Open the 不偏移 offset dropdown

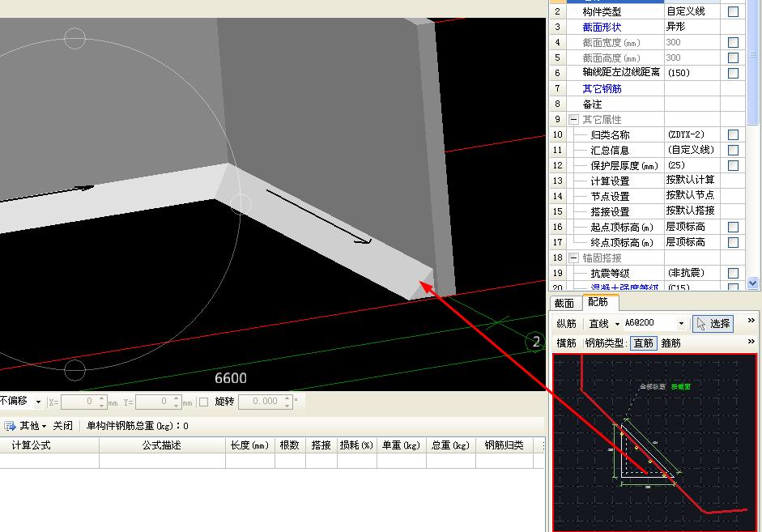tap(39, 401)
